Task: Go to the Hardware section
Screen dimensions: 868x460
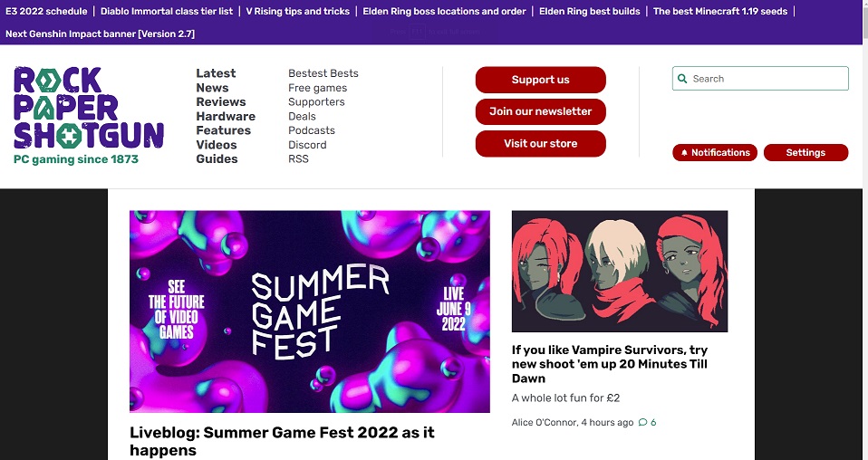Action: 226,116
